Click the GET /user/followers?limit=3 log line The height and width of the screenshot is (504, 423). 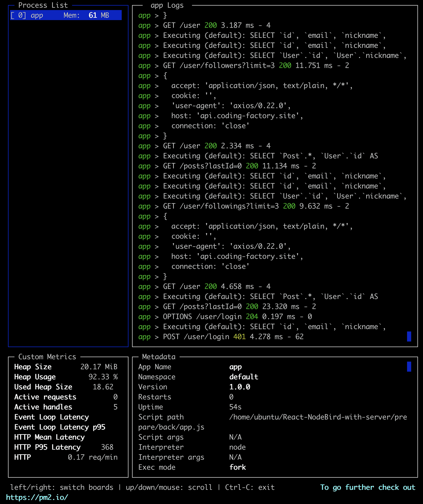point(256,65)
